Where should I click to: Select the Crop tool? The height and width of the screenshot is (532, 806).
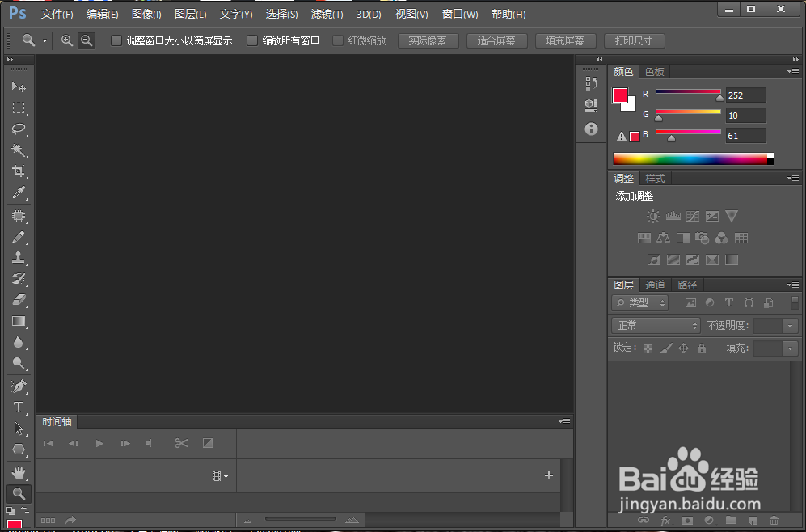[x=19, y=171]
